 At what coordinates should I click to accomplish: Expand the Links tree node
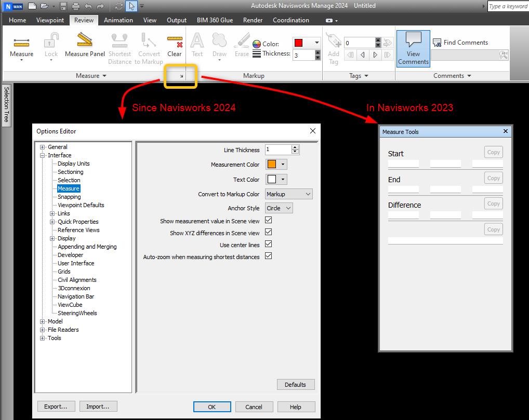pos(52,213)
